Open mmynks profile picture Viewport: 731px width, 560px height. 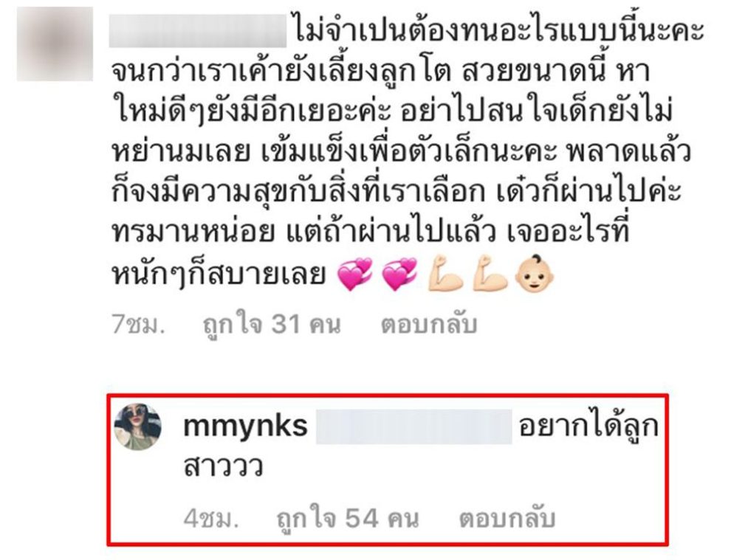coord(137,427)
